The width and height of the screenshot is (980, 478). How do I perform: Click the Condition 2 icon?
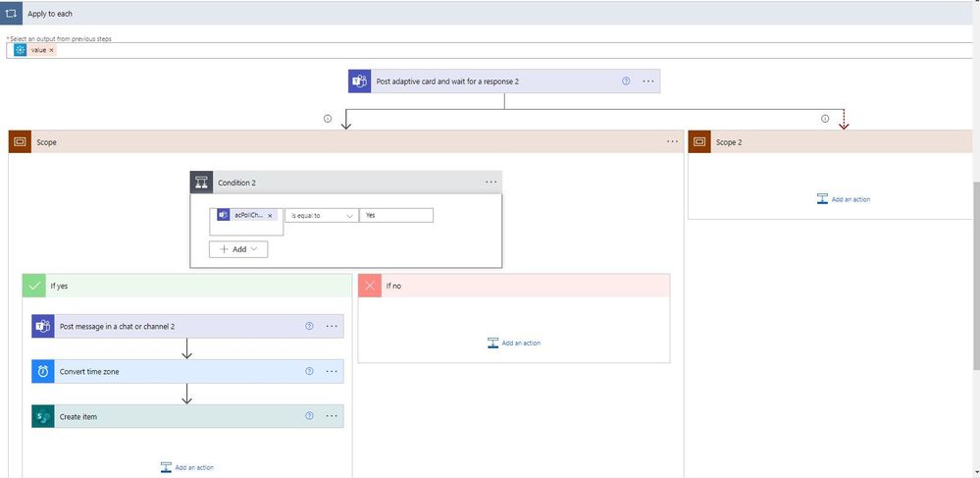201,183
